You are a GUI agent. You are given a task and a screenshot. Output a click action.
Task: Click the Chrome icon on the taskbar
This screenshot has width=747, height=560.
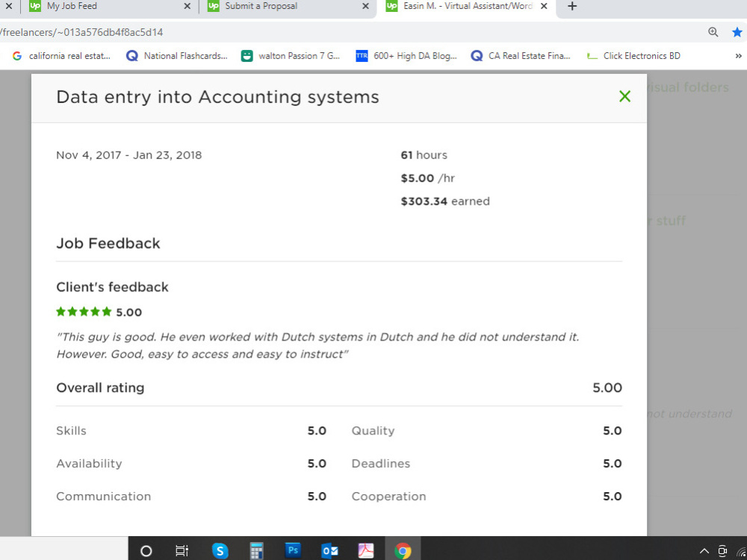pos(403,551)
